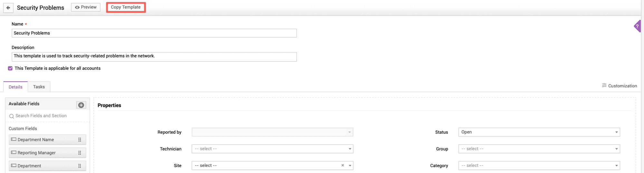This screenshot has width=644, height=173.
Task: Uncheck Template applicable for all accounts
Action: coord(10,68)
